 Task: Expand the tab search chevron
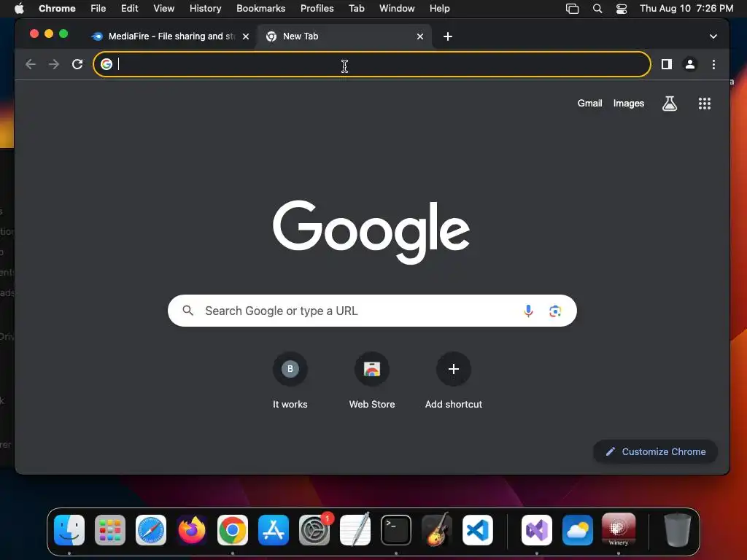713,36
